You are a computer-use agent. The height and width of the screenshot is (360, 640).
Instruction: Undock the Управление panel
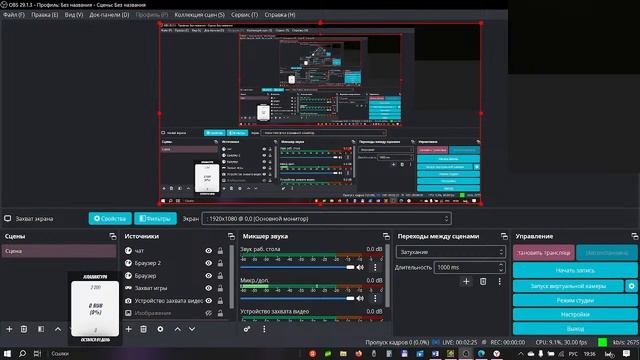[634, 236]
